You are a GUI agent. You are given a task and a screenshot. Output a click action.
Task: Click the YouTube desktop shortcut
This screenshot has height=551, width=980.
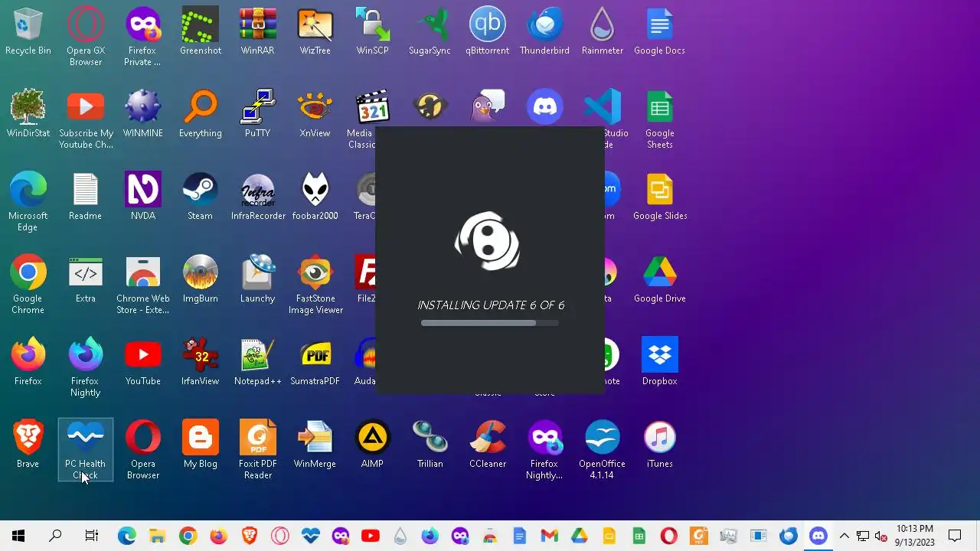(x=142, y=363)
